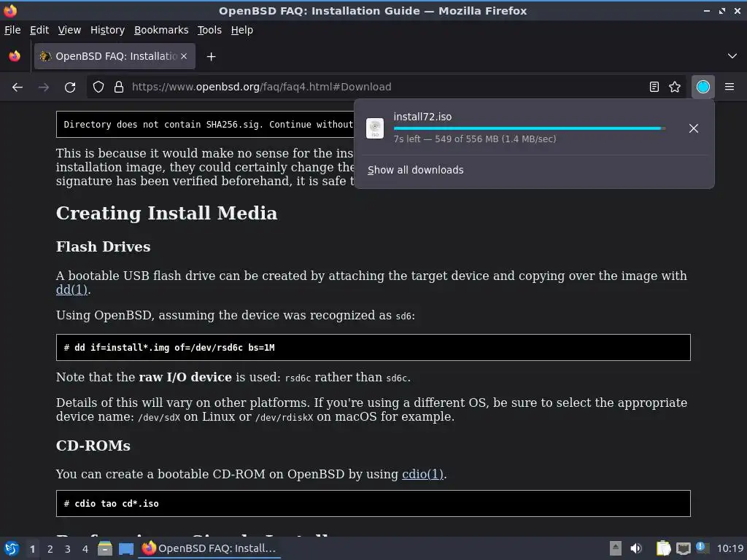Close the OpenBSD FAQ tab
747x560 pixels.
(184, 56)
